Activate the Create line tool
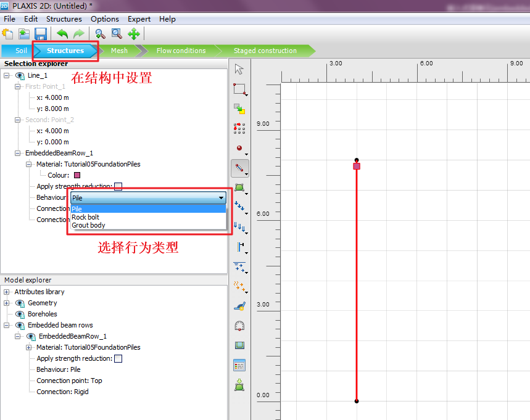The image size is (530, 420). [x=240, y=168]
